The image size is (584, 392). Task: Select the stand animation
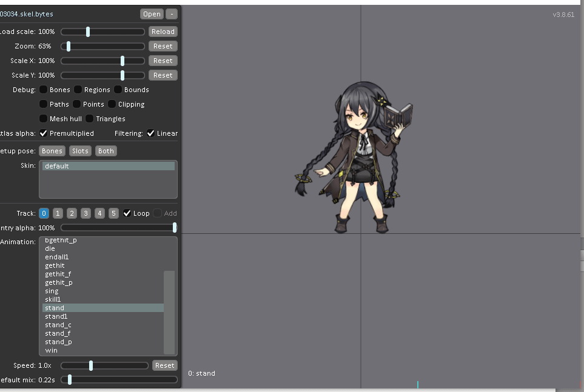[x=103, y=308]
